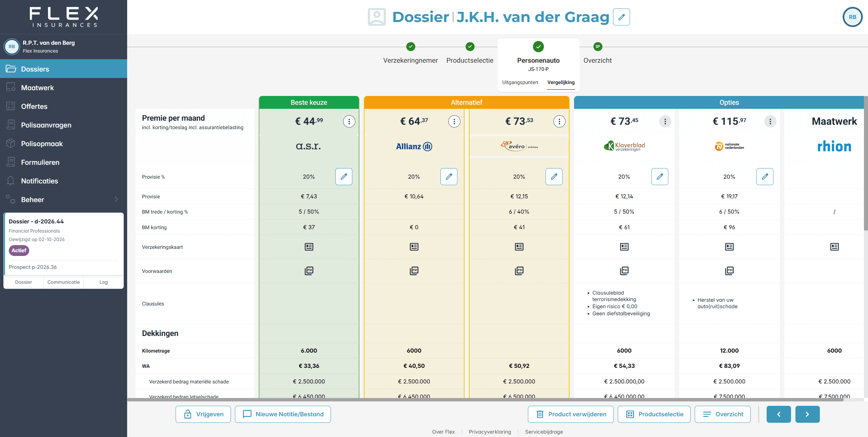Screen dimensions: 868x437
Task: Edit provisie percentage for Klaverblad
Action: coord(660,177)
